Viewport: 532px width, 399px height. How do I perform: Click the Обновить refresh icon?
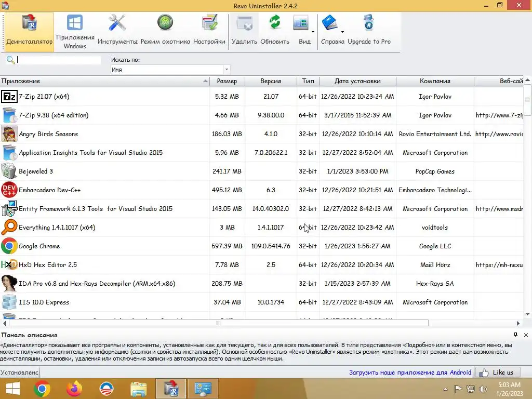tap(275, 23)
